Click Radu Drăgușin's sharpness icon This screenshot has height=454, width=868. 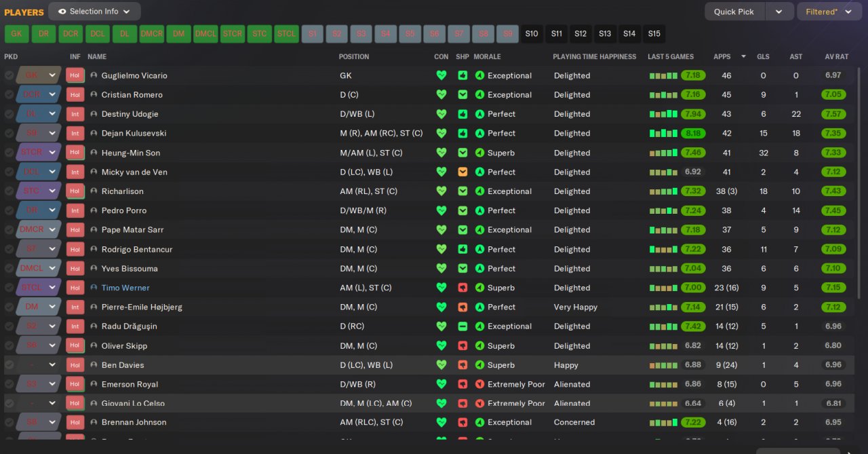click(462, 326)
